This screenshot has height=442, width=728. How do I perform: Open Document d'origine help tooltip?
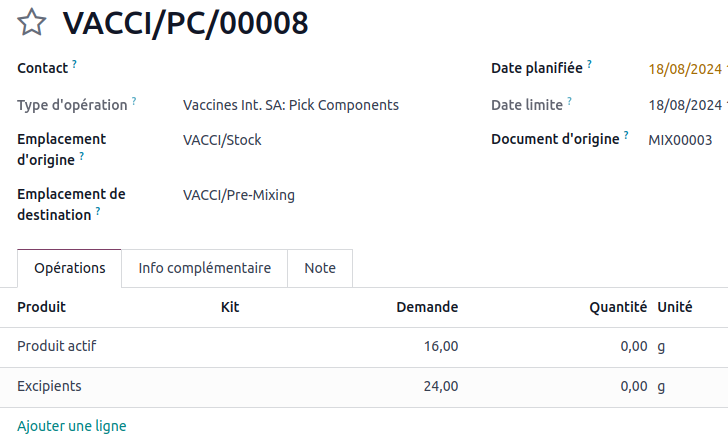tap(626, 135)
